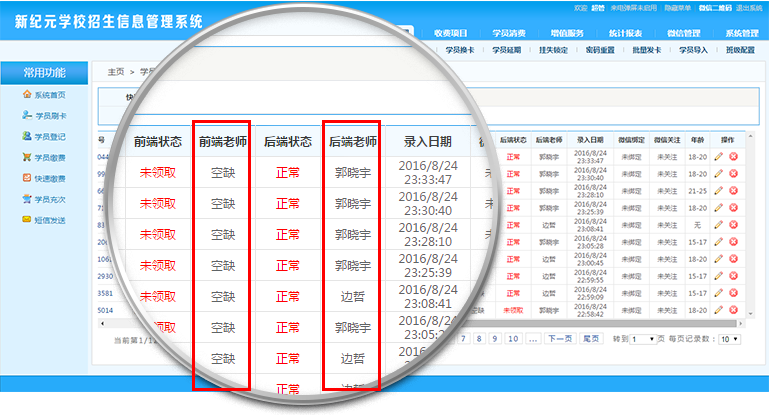Screen dimensions: 770x415
Task: Go to page 7
Action: 463,339
